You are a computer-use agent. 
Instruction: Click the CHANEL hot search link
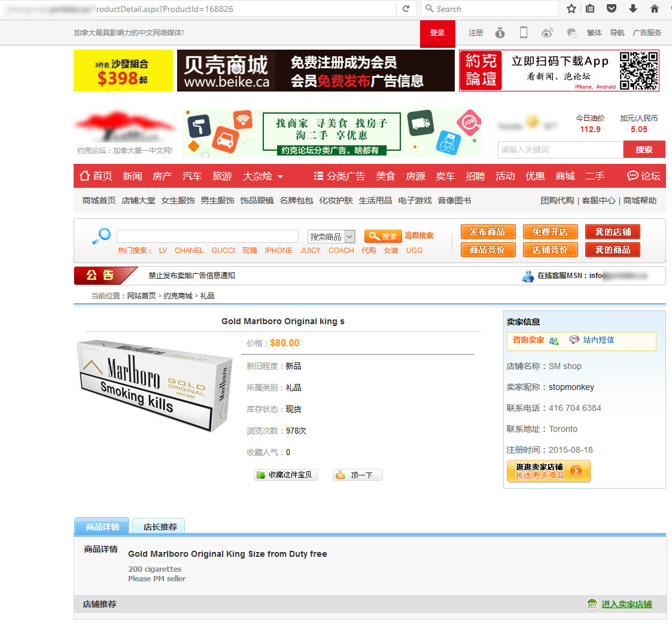pyautogui.click(x=189, y=251)
